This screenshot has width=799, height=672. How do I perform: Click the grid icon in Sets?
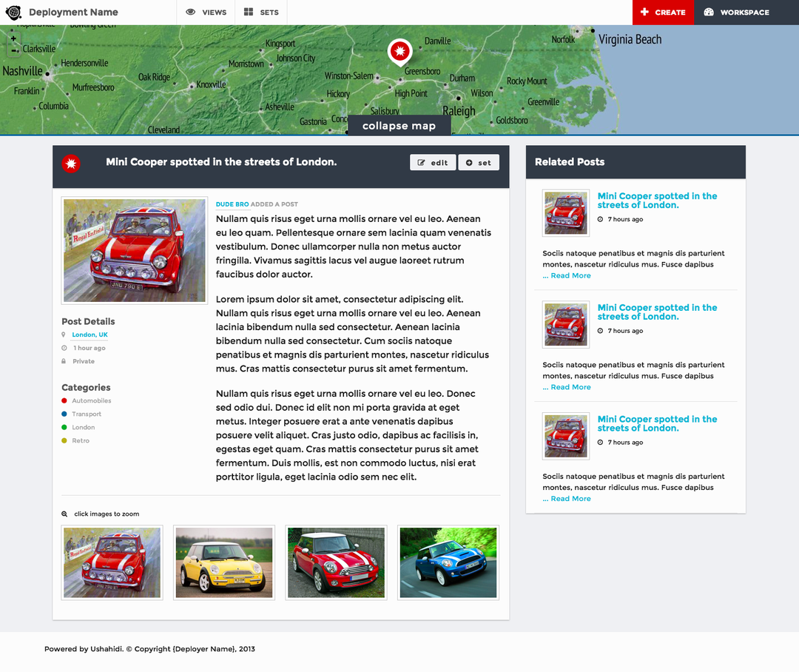click(x=248, y=12)
